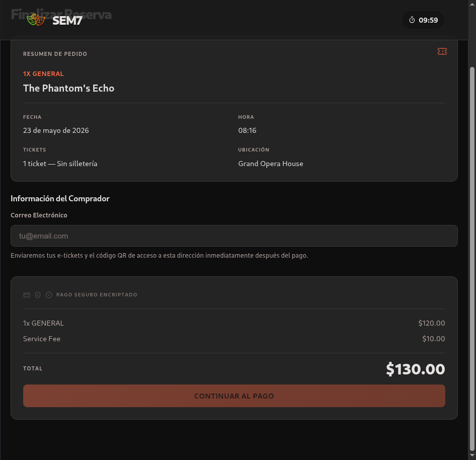Click the shield security icon
The width and height of the screenshot is (476, 460).
[38, 295]
